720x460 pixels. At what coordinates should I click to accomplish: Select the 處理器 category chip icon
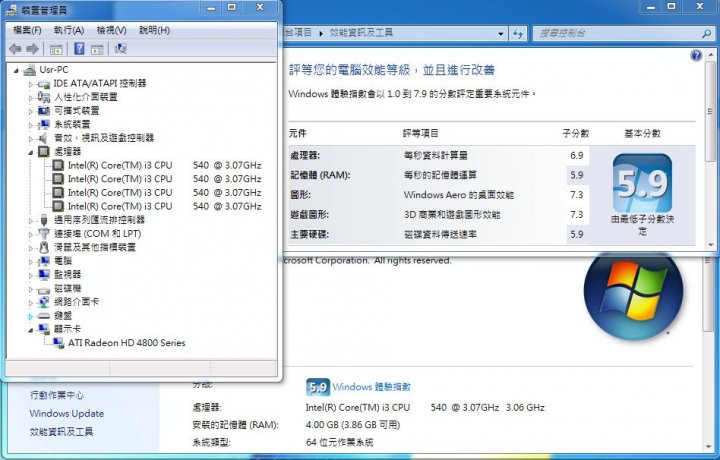44,151
